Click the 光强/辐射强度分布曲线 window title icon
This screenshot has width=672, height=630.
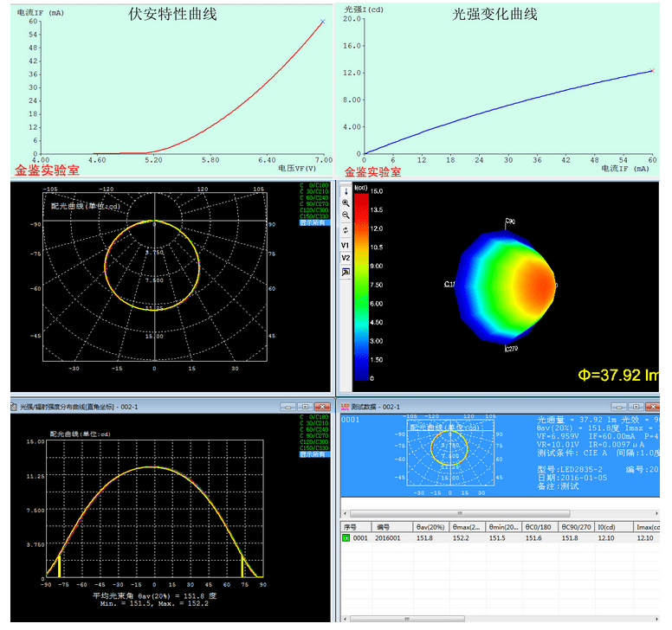(x=14, y=407)
